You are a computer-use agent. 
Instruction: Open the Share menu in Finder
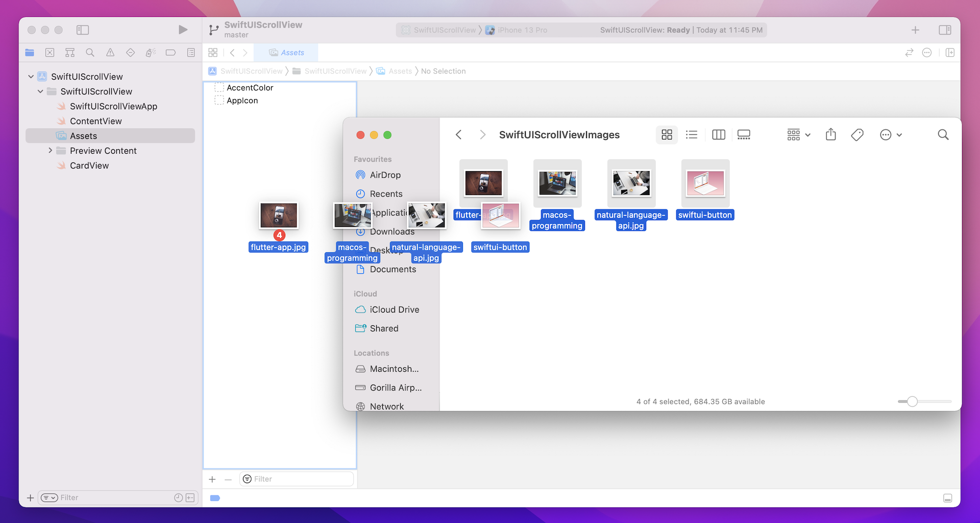(x=831, y=134)
